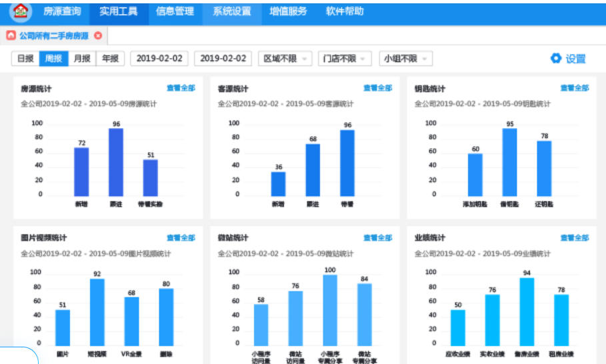606x364 pixels.
Task: Click the 100 bar in 微站统计 chart
Action: tap(330, 310)
